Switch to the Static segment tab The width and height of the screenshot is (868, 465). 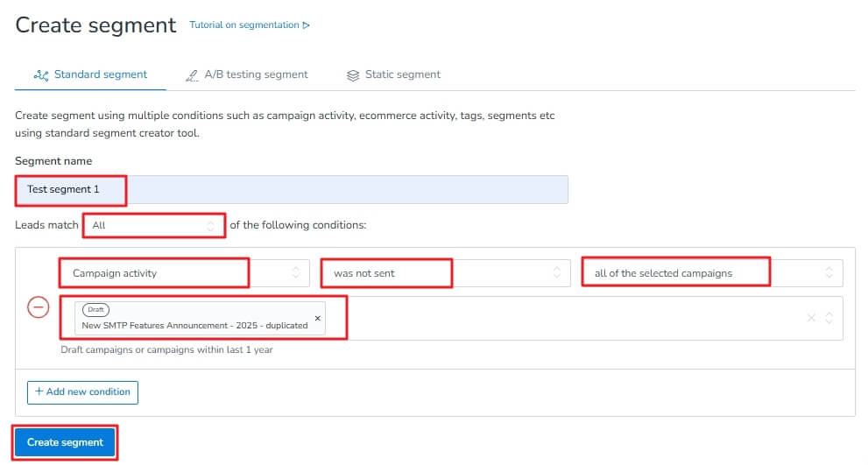(x=402, y=74)
